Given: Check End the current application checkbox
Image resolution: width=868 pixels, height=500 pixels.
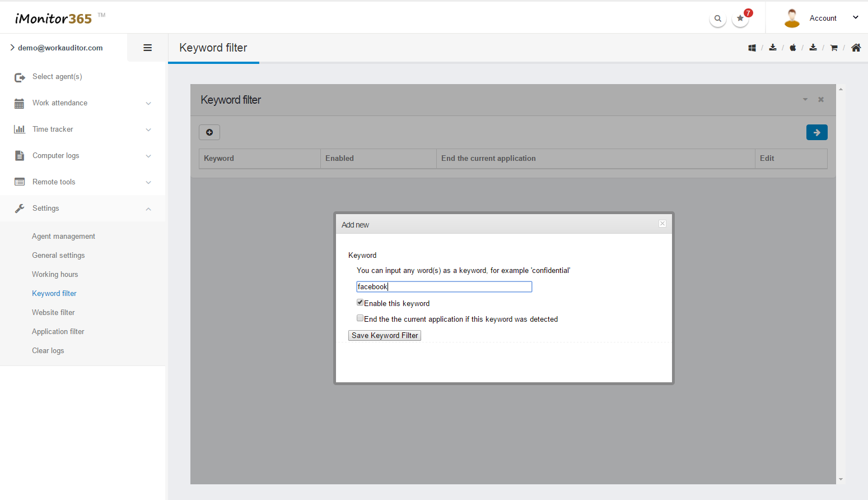Looking at the screenshot, I should tap(360, 318).
